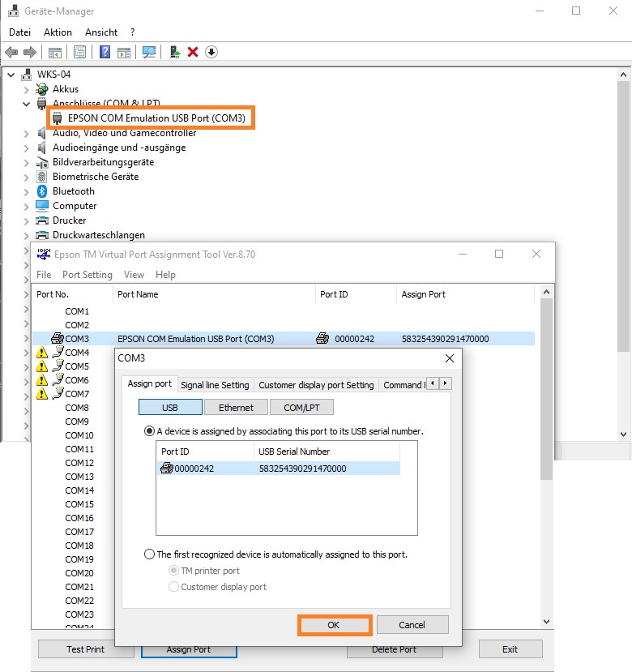Click the Epson Virtual Port tool title icon

(x=43, y=255)
